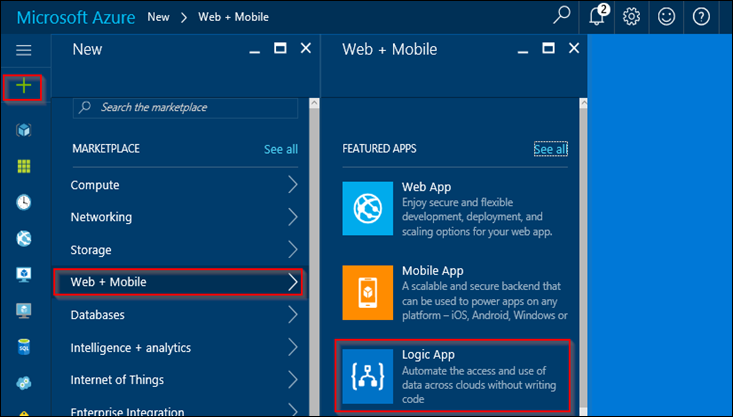The height and width of the screenshot is (417, 733).
Task: Open notifications bell with badge 2
Action: click(597, 16)
